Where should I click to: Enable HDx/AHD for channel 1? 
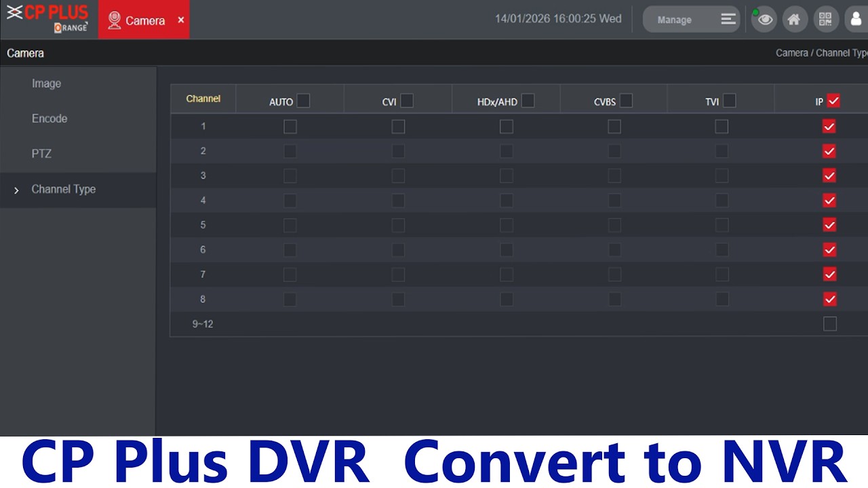(x=506, y=127)
